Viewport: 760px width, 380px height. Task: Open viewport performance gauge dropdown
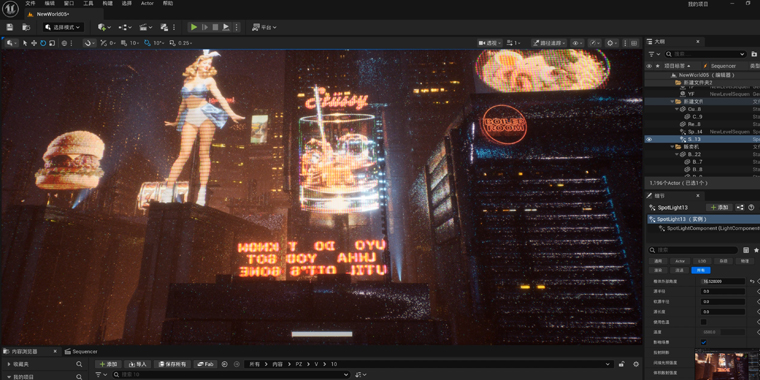tap(595, 43)
